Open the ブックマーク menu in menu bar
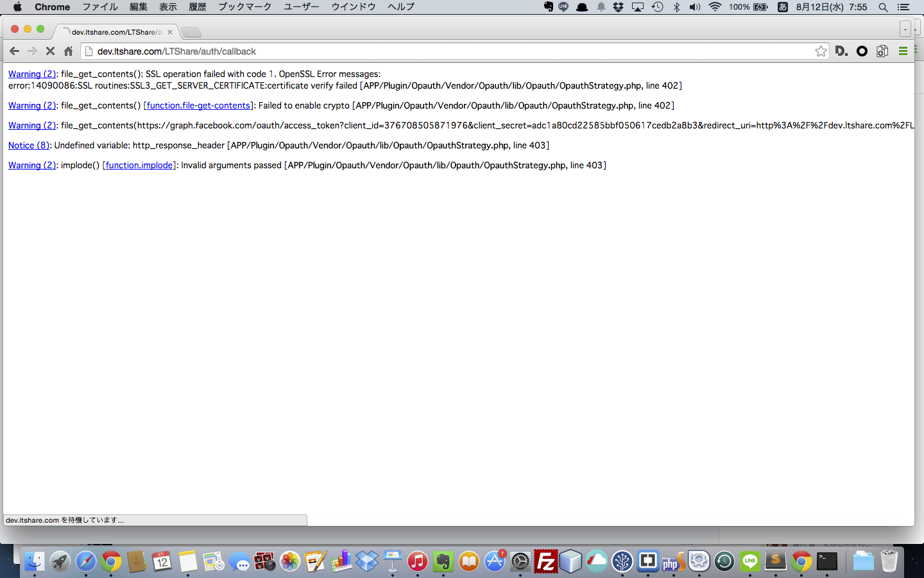924x578 pixels. (244, 7)
